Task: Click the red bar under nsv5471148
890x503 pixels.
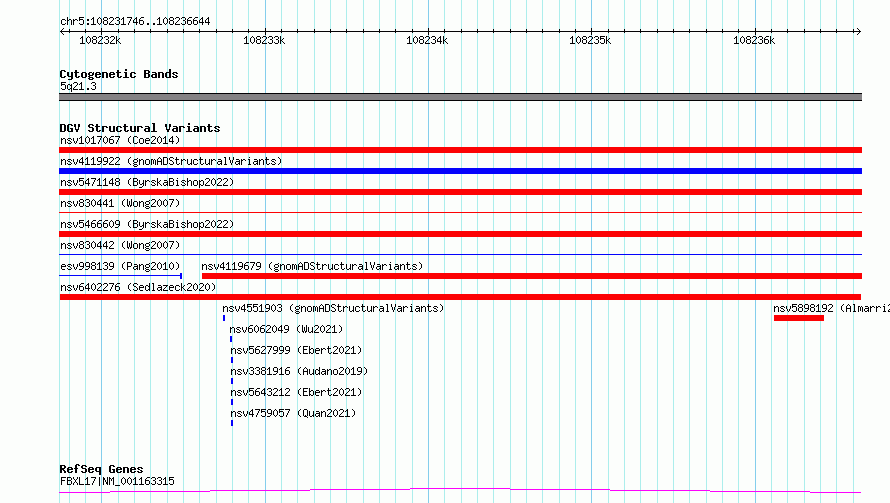Action: point(460,192)
